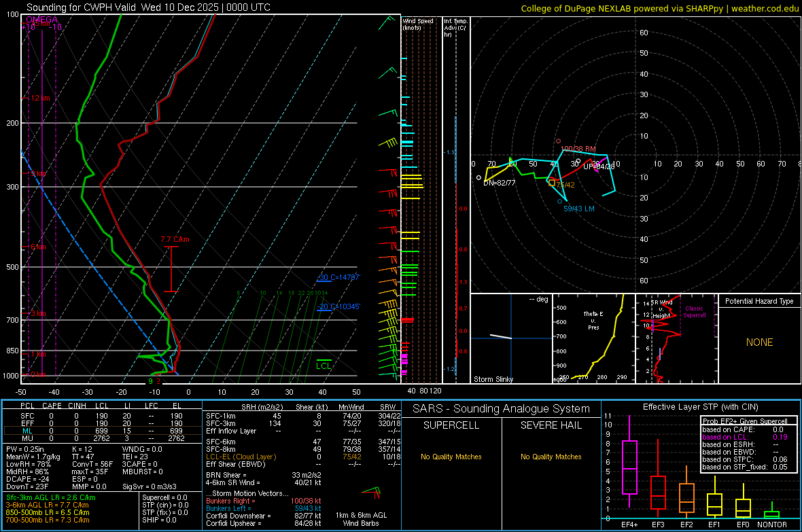Click the '59/43 LM' hodograph label
Viewport: 802px width, 532px height.
coord(579,209)
